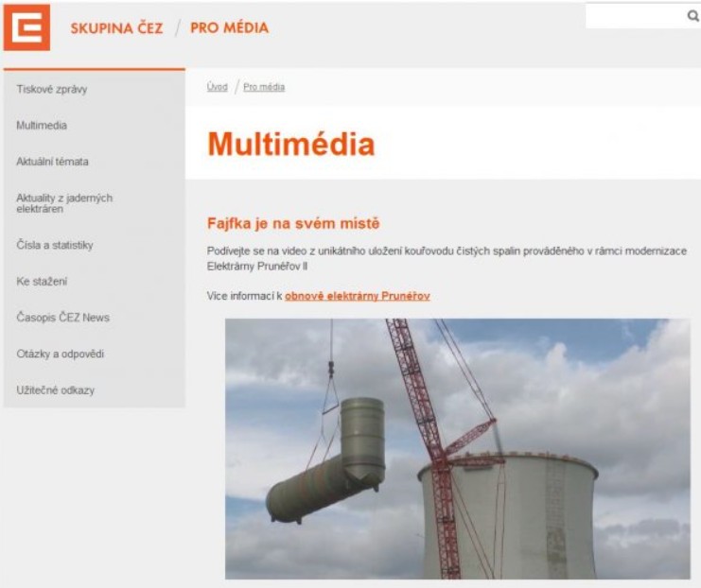The image size is (701, 588).
Task: Open the Ke stažení section
Action: [42, 282]
